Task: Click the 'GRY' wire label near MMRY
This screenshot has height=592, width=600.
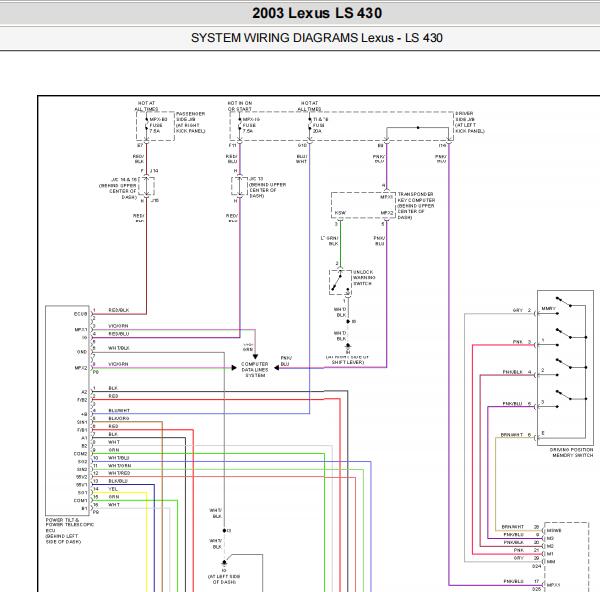Action: point(517,310)
